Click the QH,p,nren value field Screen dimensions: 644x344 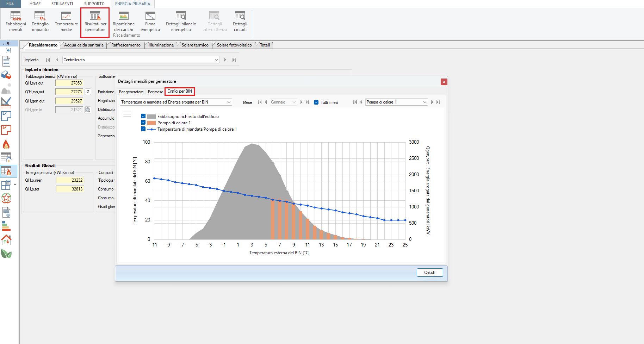[x=70, y=180]
